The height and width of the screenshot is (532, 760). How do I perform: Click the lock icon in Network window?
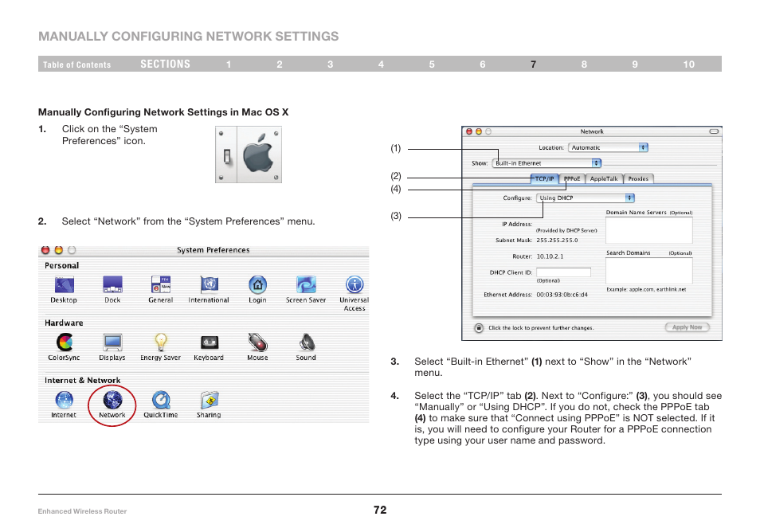tap(479, 328)
